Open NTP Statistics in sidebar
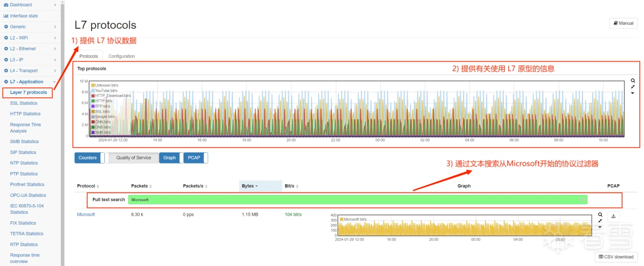The image size is (644, 266). 24,163
